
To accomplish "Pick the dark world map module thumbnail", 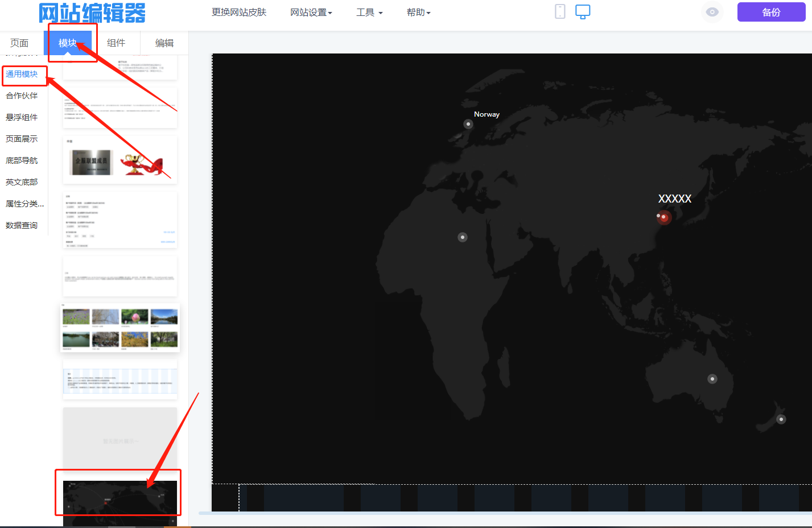I will coord(119,502).
